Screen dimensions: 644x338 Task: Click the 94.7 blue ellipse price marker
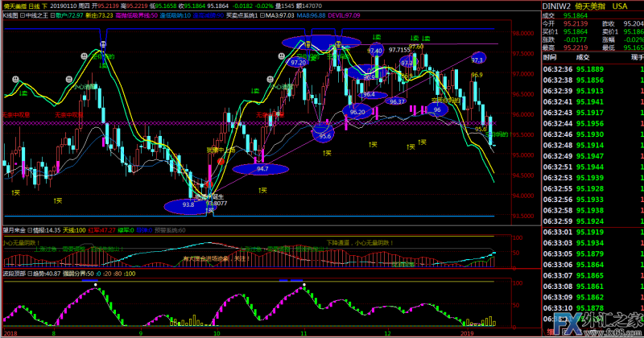[x=262, y=169]
